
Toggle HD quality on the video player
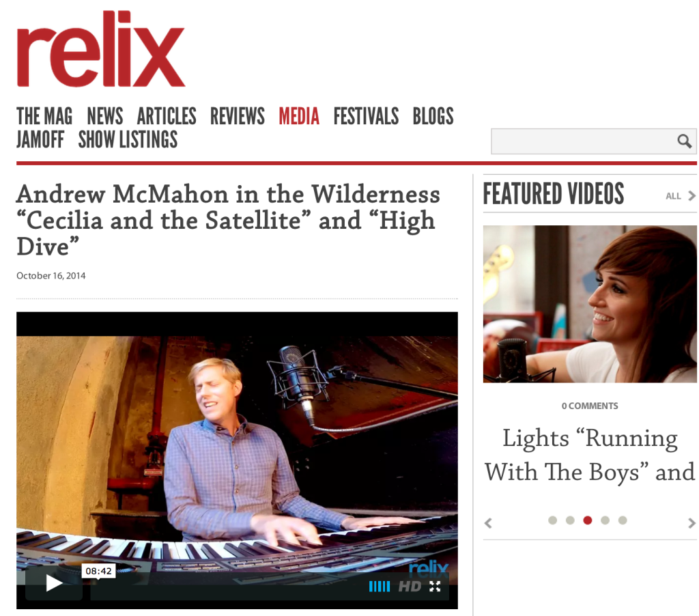410,587
